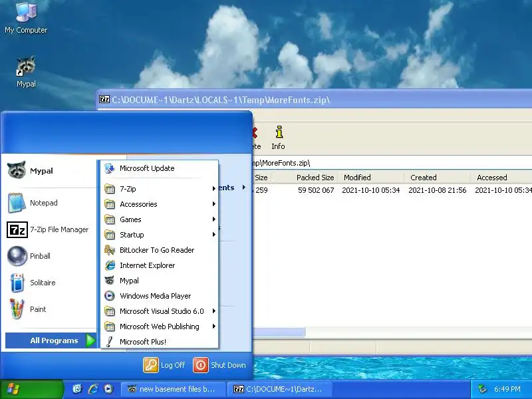Click the Windows Start button
The width and height of the screenshot is (532, 399).
click(x=31, y=389)
